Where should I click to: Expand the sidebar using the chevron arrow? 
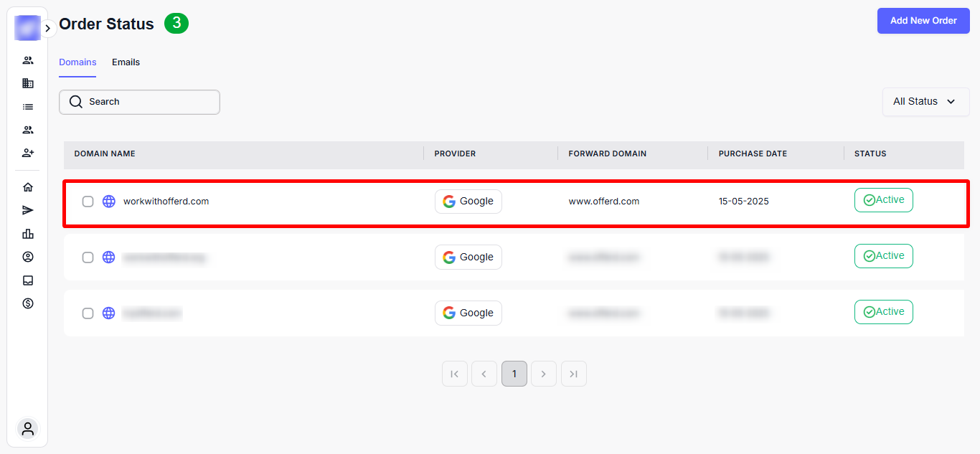[47, 29]
